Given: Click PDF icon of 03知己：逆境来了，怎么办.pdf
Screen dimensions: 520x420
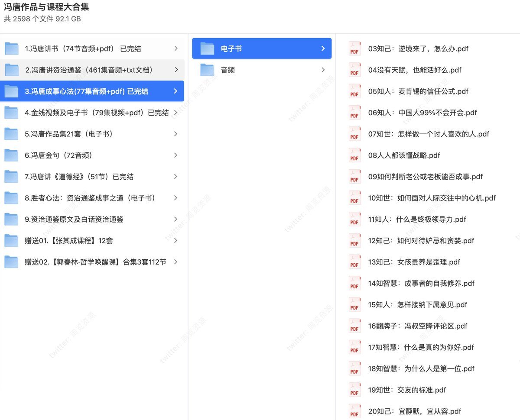Looking at the screenshot, I should click(355, 48).
